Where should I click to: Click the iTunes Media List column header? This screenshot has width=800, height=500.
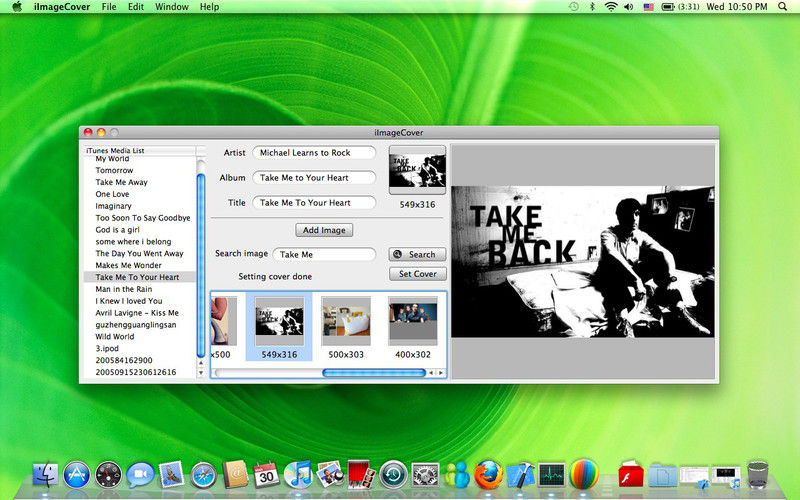[x=139, y=151]
